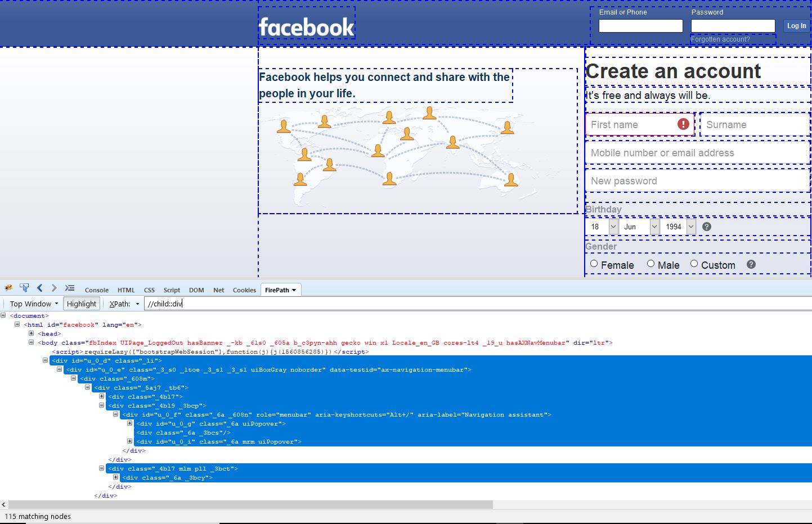Collapse the div id="u_0_d" node
Viewport: 812px width, 524px height.
(46, 360)
